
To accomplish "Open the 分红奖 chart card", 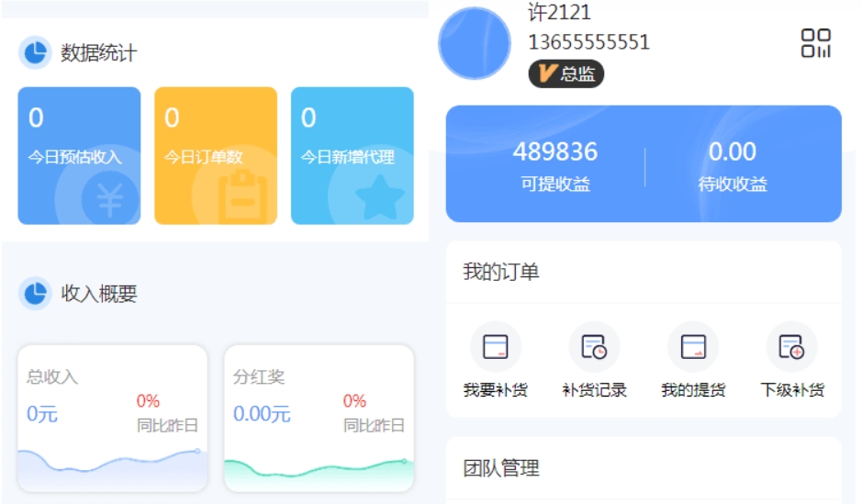I will tap(319, 418).
